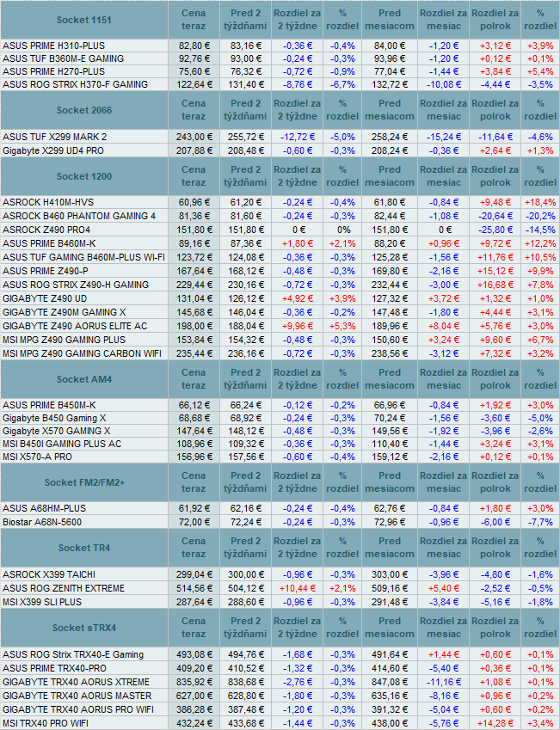The width and height of the screenshot is (560, 730).
Task: Click ASUS TUF X299 MARK 2 row
Action: click(x=54, y=137)
